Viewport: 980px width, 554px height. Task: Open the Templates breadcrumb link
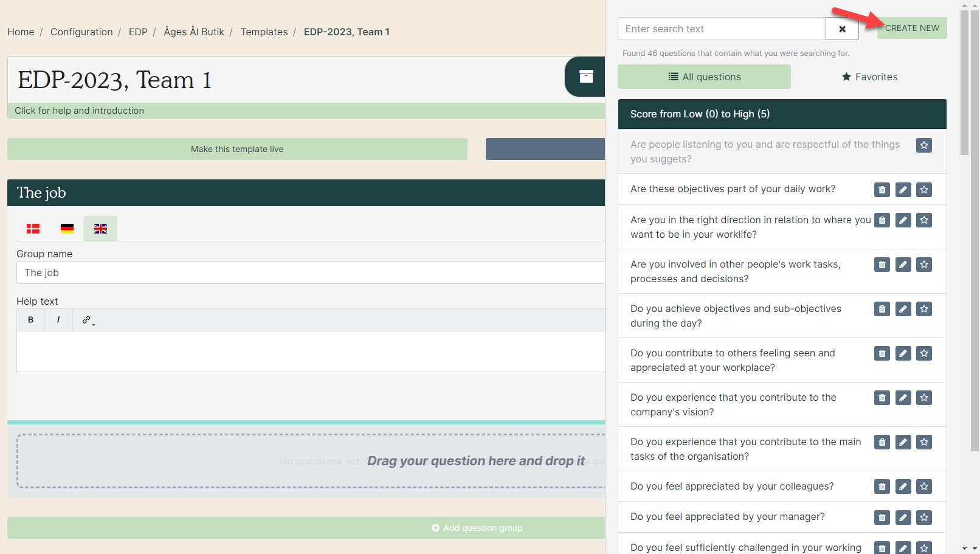(264, 32)
